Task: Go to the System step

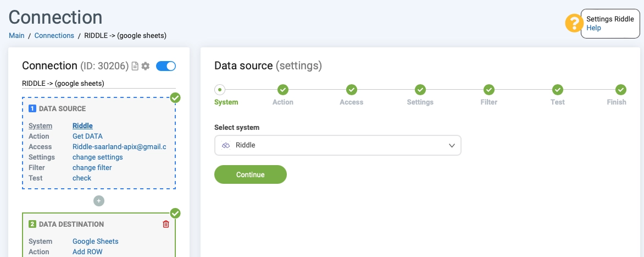Action: click(226, 102)
